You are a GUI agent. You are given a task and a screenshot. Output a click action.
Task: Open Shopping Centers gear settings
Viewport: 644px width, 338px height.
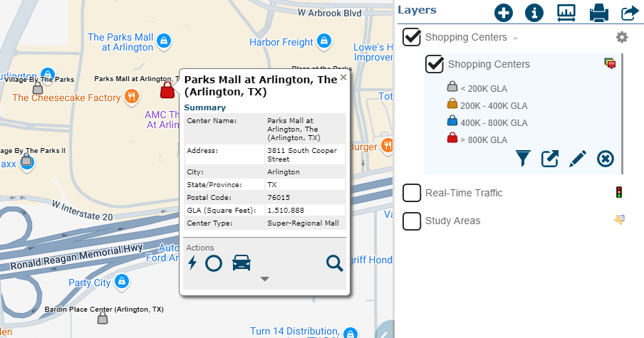[x=622, y=37]
